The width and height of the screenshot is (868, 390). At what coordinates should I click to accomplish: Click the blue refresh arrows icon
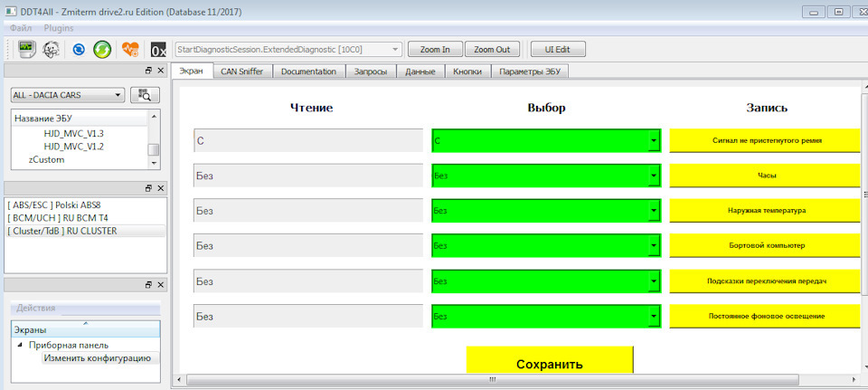tap(79, 49)
